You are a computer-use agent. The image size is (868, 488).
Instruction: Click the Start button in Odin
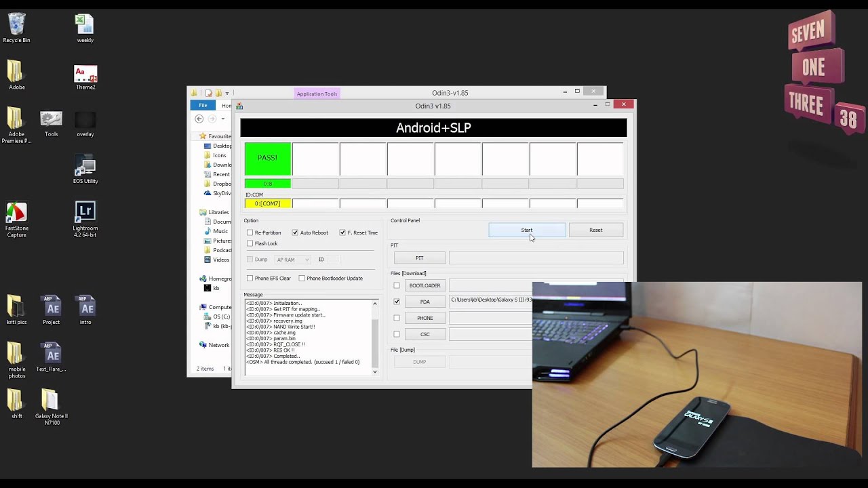[x=527, y=230]
